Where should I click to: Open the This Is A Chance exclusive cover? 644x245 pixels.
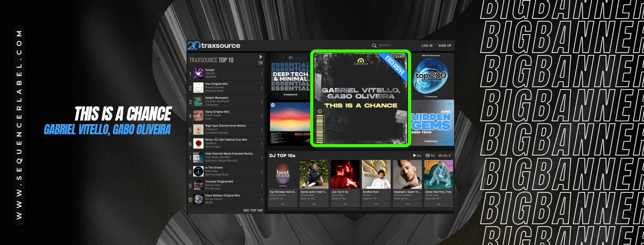coord(360,99)
